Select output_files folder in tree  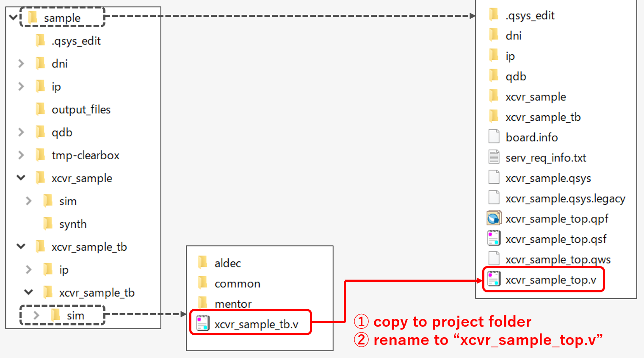(80, 109)
